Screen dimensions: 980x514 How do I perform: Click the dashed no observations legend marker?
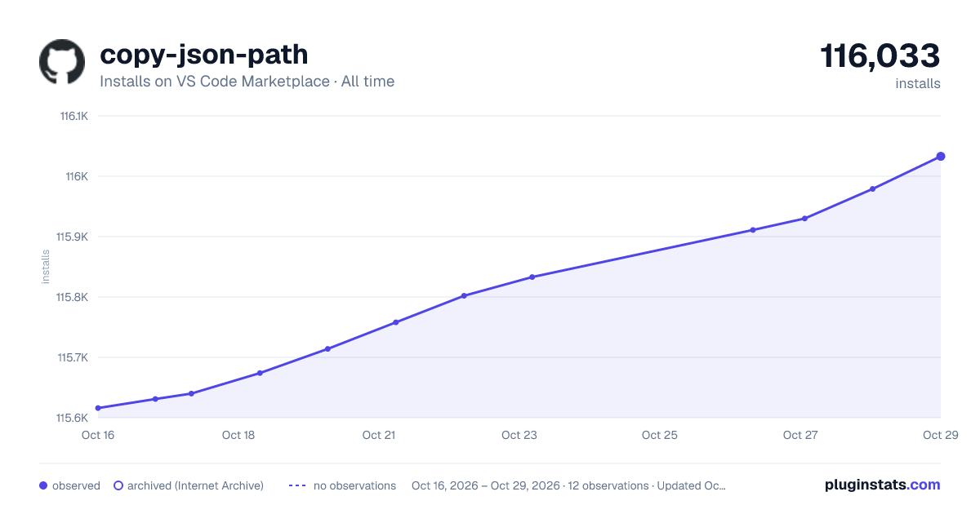click(297, 485)
